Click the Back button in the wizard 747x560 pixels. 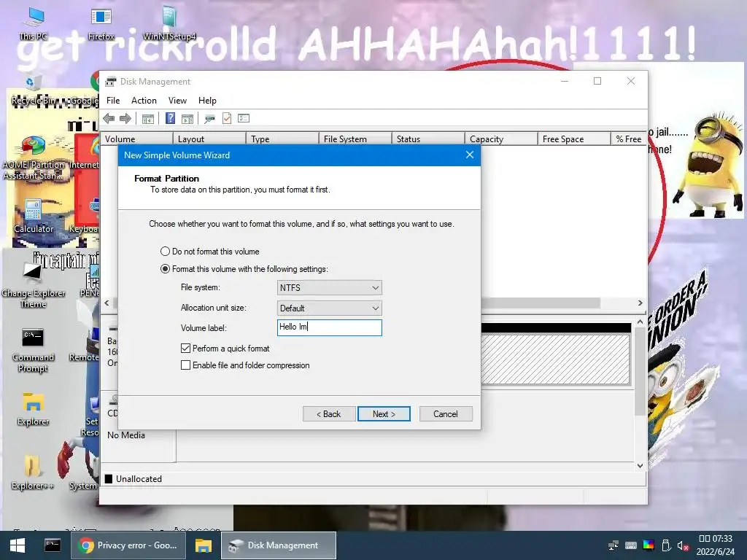click(x=329, y=414)
